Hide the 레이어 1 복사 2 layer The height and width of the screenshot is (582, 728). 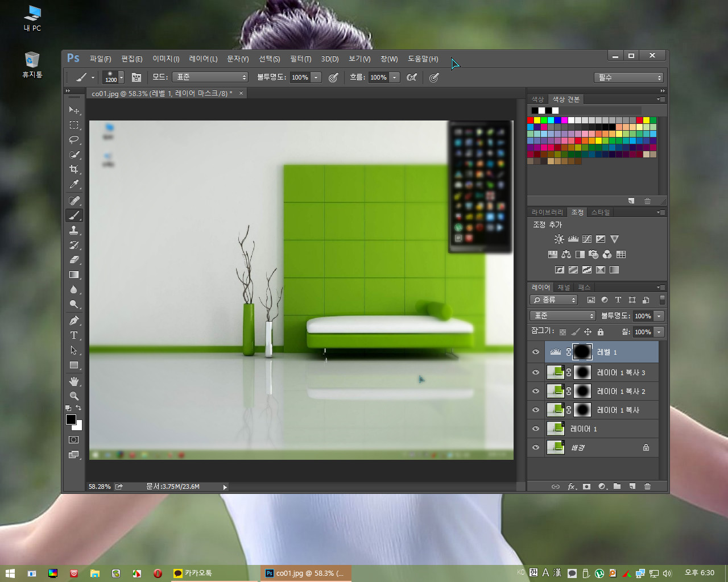click(536, 392)
